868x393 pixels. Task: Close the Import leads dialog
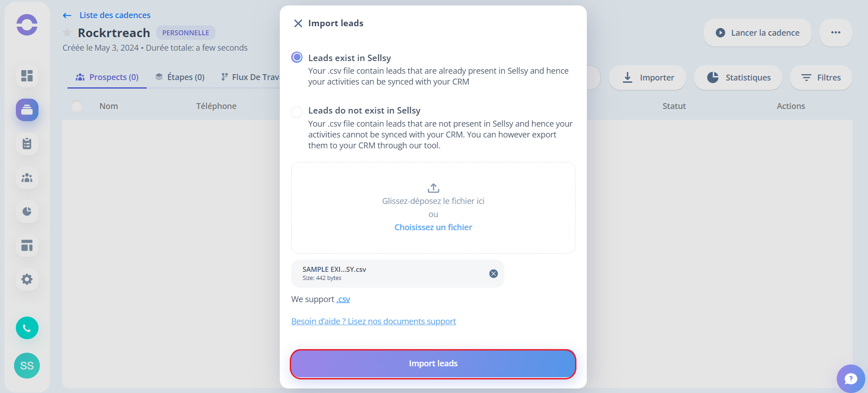point(298,24)
